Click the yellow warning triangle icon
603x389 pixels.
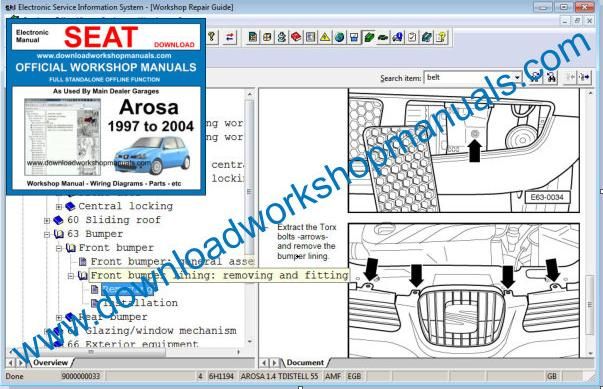(325, 37)
